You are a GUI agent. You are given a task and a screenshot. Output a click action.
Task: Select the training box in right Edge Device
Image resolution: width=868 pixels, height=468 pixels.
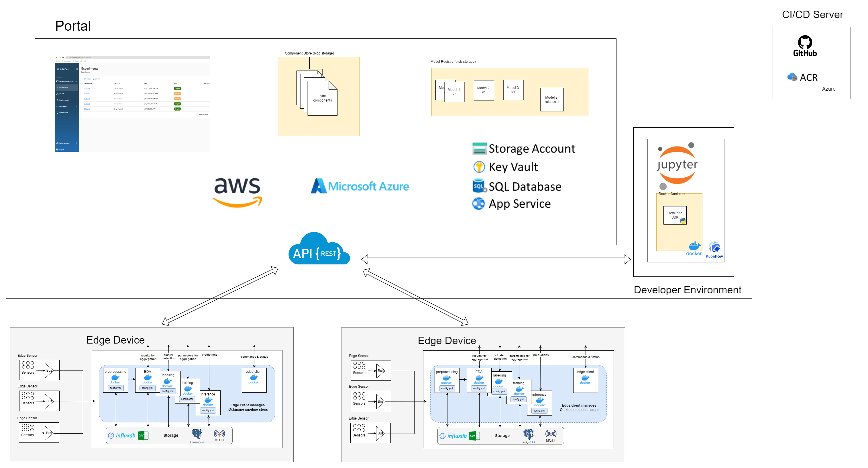tap(519, 392)
